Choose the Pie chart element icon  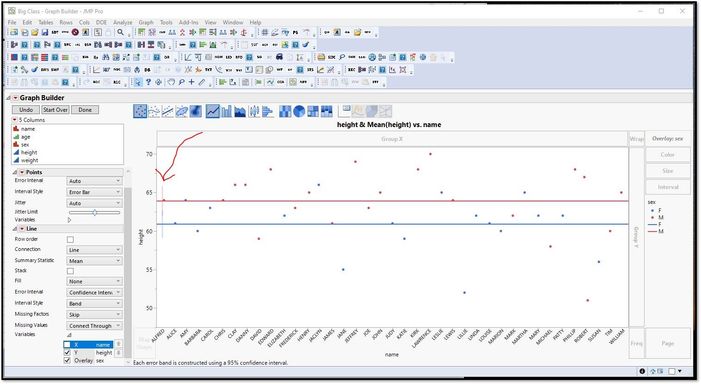pyautogui.click(x=299, y=111)
